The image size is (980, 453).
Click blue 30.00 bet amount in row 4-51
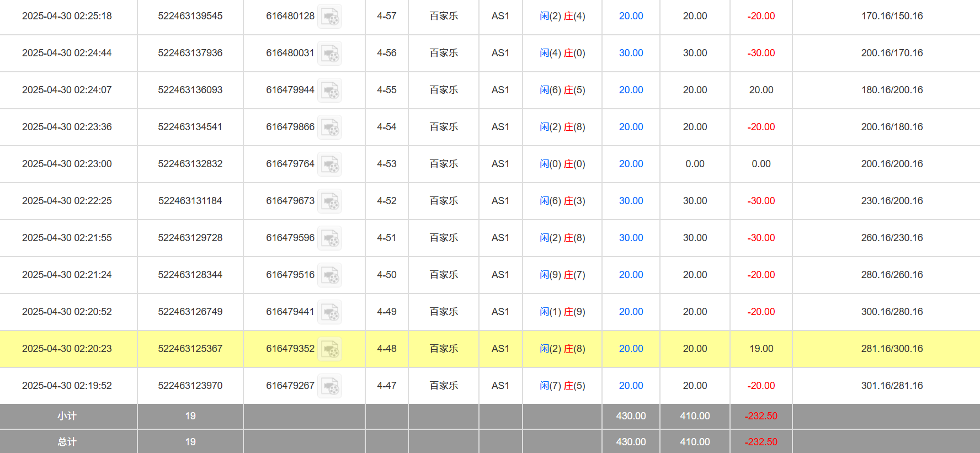pos(631,238)
